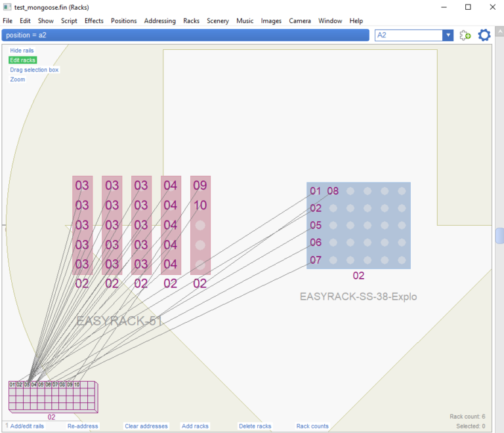Click the position = a2 filter field

[x=185, y=35]
